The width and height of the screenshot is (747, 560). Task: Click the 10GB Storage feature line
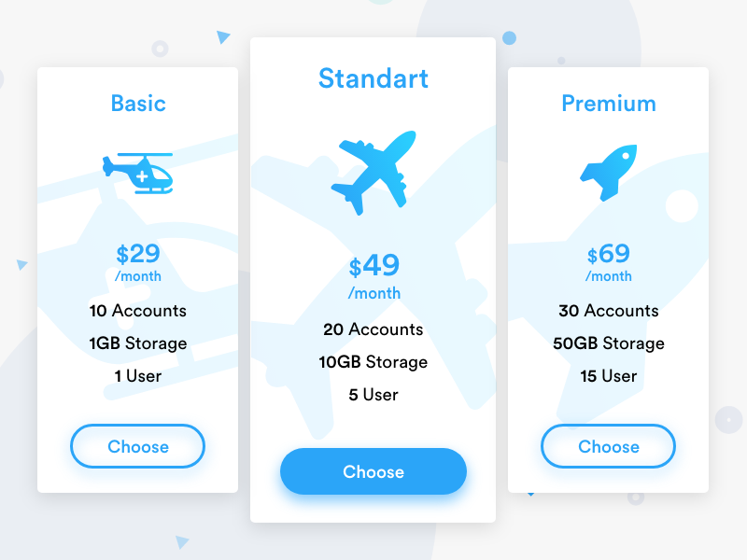[373, 362]
